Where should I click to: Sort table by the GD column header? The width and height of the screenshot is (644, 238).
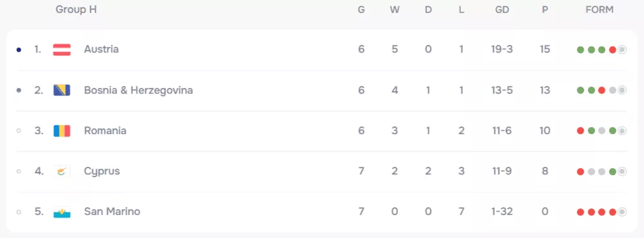point(502,10)
